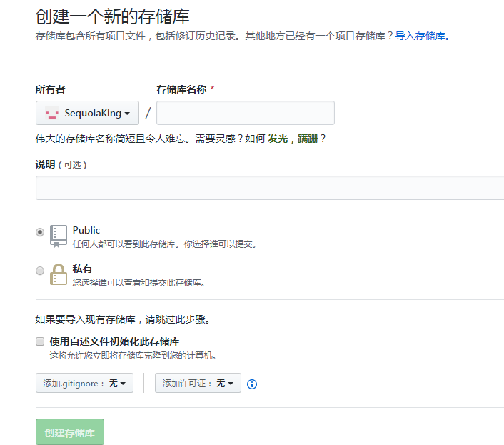Click the 私有 option label
This screenshot has width=504, height=445.
pyautogui.click(x=82, y=269)
